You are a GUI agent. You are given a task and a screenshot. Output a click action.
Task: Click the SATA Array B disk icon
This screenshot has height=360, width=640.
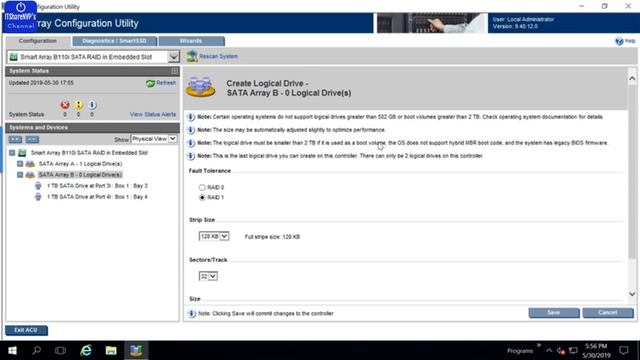click(x=30, y=175)
